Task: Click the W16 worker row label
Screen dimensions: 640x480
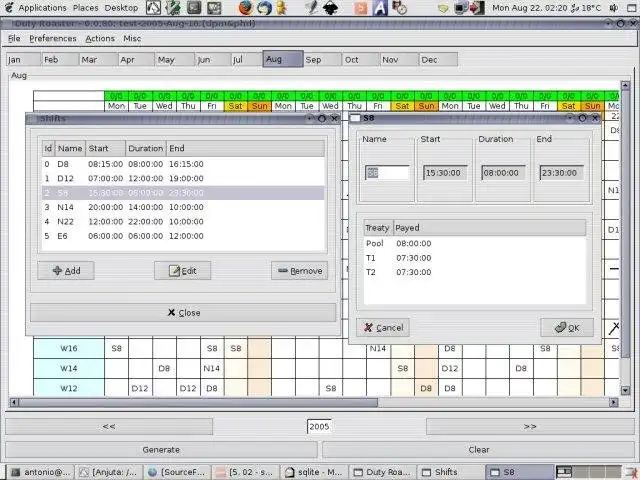Action: pyautogui.click(x=69, y=348)
